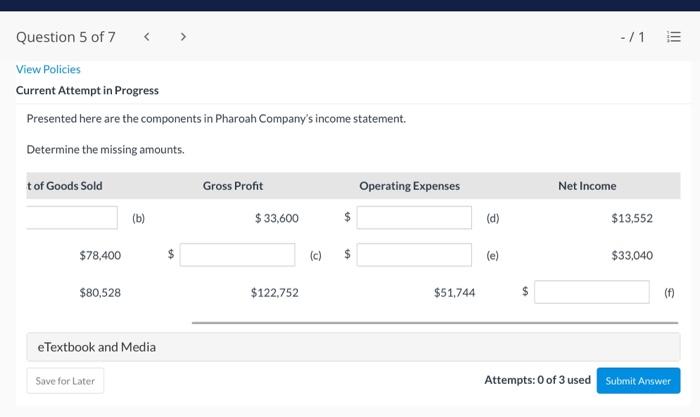
Task: Focus the Operating Expenses input (e)
Action: [x=414, y=255]
